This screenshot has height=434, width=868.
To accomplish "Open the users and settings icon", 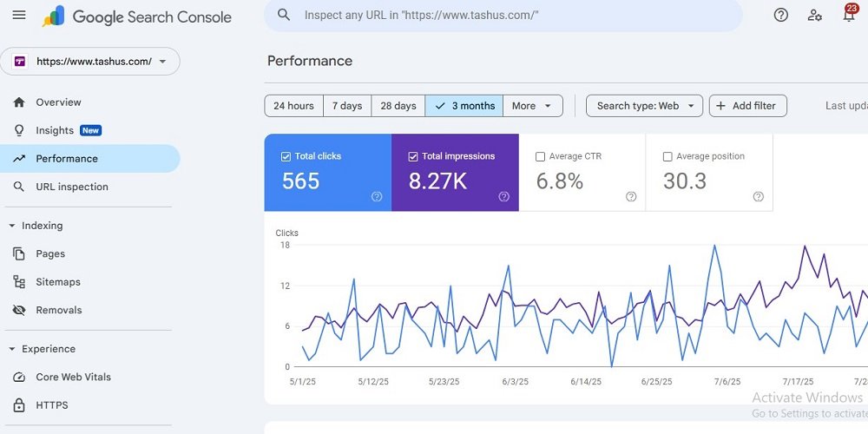I will click(x=814, y=16).
